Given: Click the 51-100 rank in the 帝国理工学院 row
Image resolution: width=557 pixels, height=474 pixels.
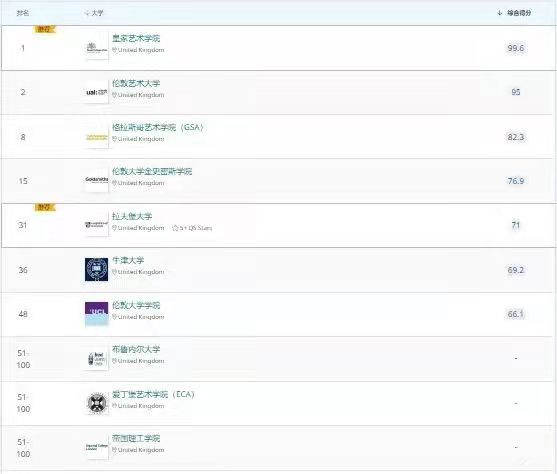Looking at the screenshot, I should [x=23, y=448].
